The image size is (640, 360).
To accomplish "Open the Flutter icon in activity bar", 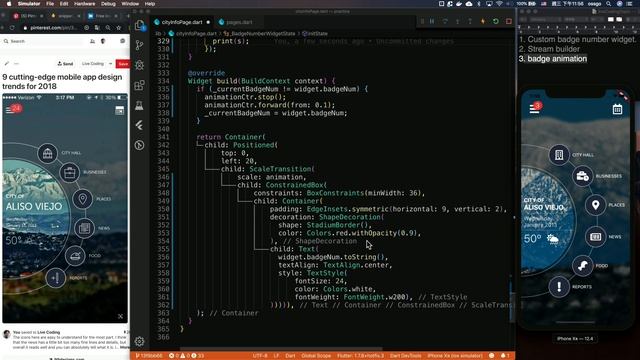I will pyautogui.click(x=140, y=125).
